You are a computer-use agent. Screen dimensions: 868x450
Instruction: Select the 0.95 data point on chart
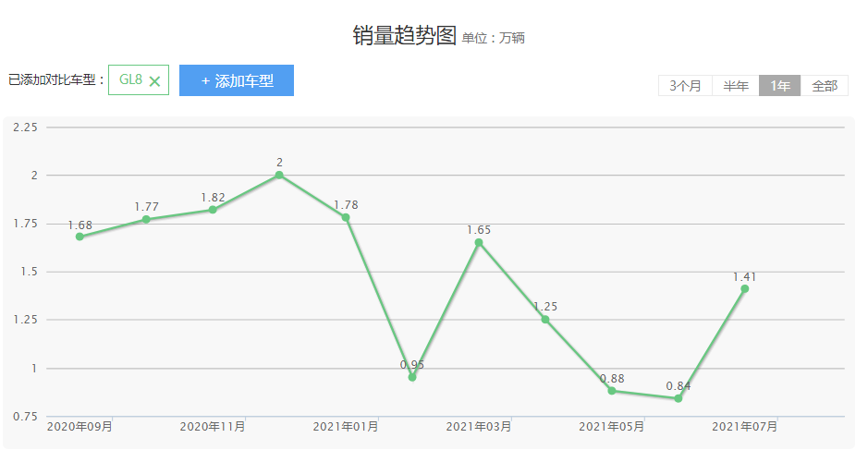[412, 378]
